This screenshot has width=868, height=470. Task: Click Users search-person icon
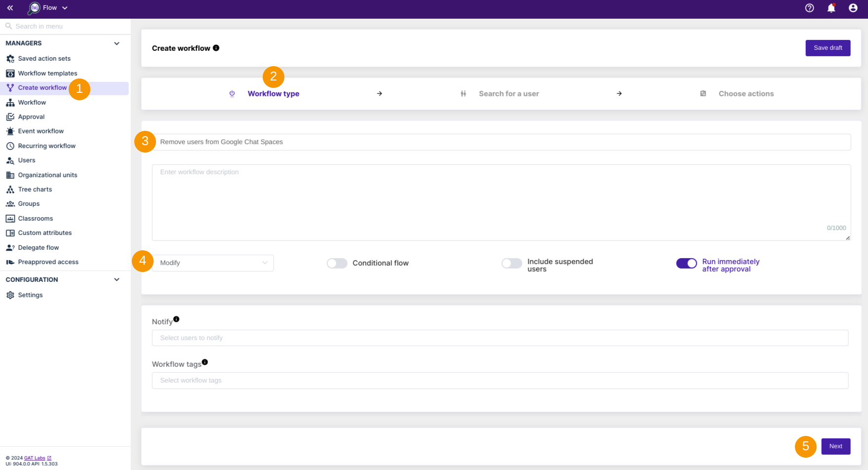pyautogui.click(x=10, y=160)
